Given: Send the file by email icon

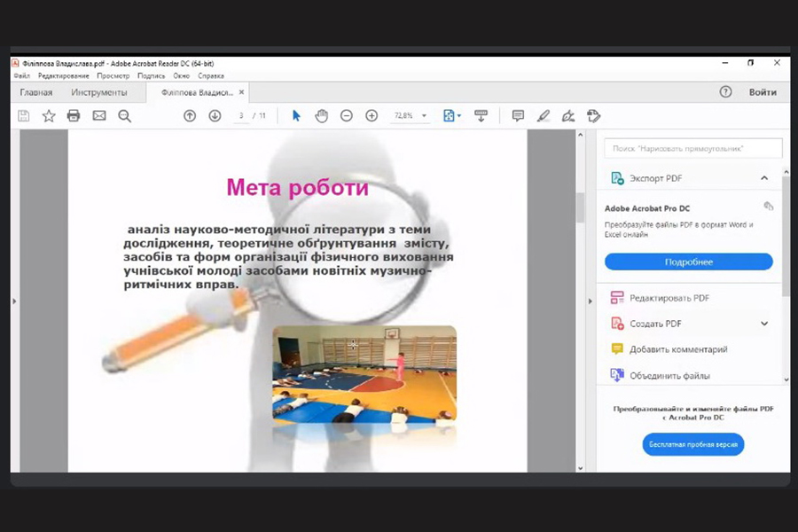Looking at the screenshot, I should [x=99, y=116].
